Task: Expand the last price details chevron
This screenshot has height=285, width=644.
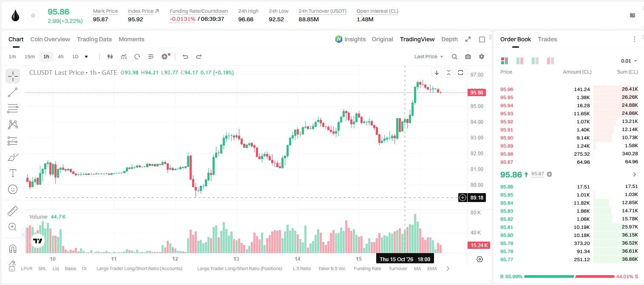Action: (x=635, y=174)
